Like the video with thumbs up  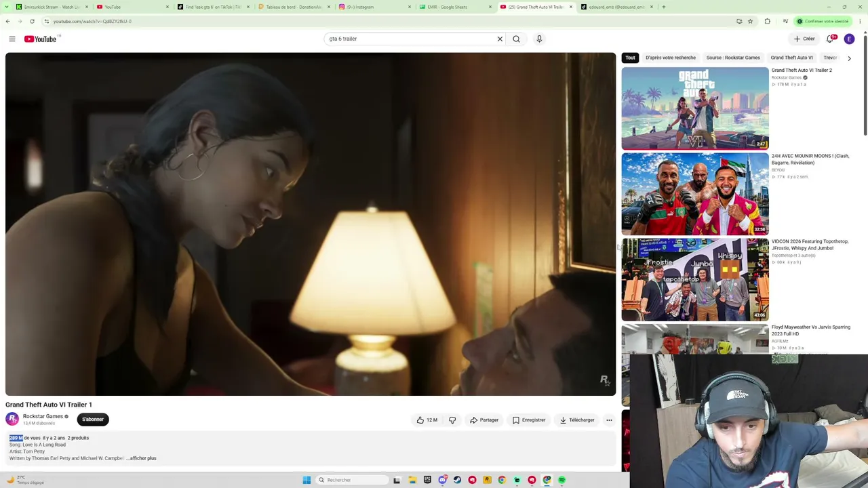pos(427,420)
